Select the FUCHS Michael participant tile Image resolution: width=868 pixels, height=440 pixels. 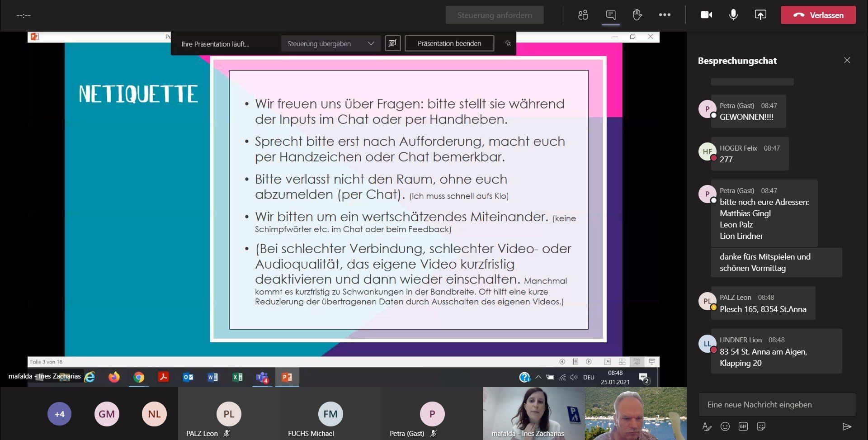coord(330,414)
